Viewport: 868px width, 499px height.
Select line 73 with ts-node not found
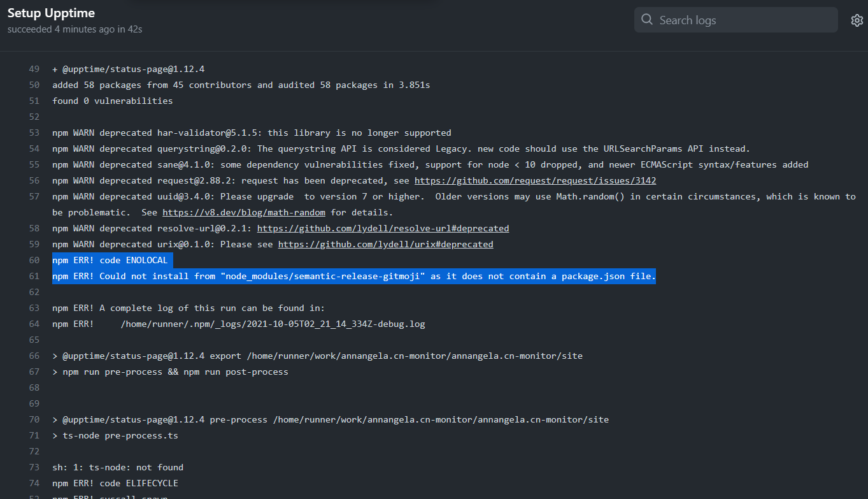(x=33, y=467)
